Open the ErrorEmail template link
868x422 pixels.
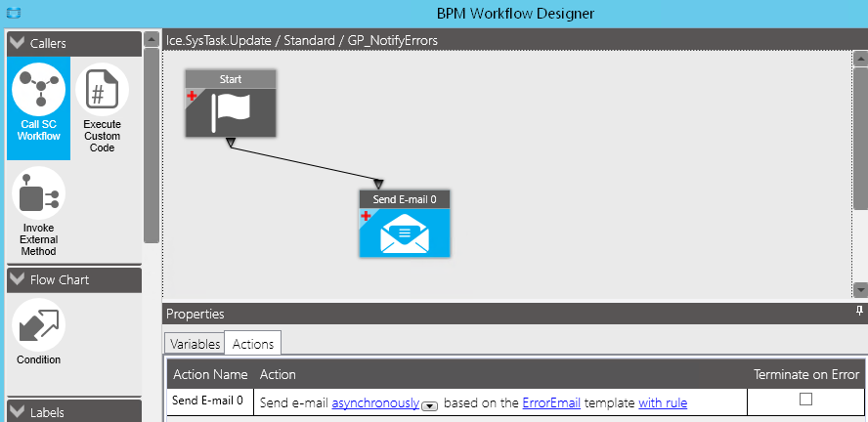(x=551, y=403)
